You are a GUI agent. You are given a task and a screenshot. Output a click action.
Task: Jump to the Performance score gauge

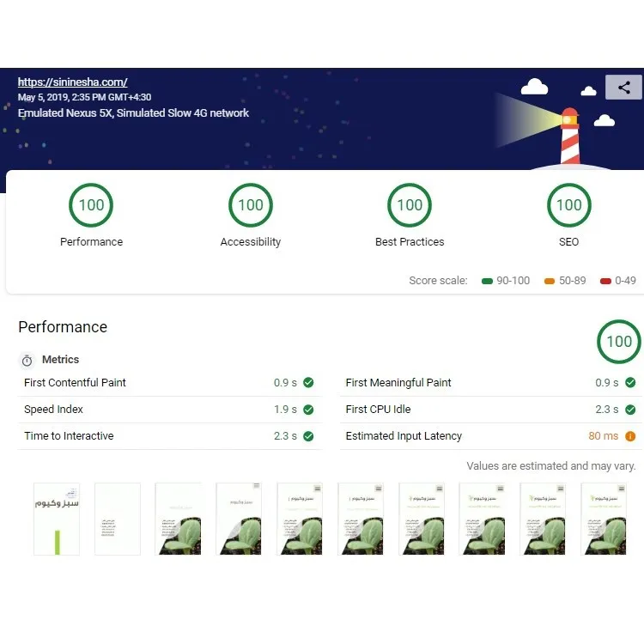tap(92, 205)
